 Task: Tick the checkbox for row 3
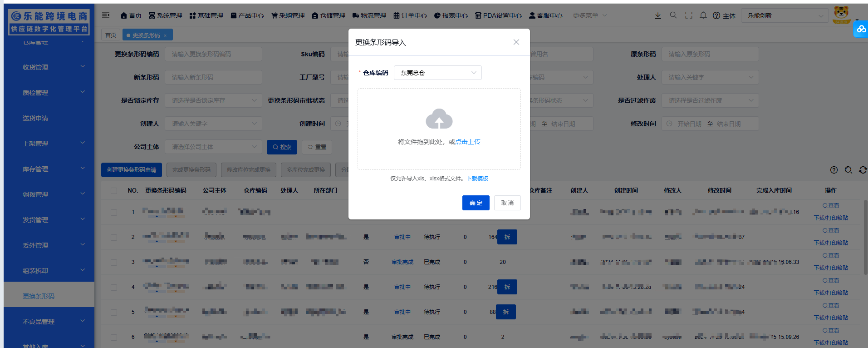[114, 262]
